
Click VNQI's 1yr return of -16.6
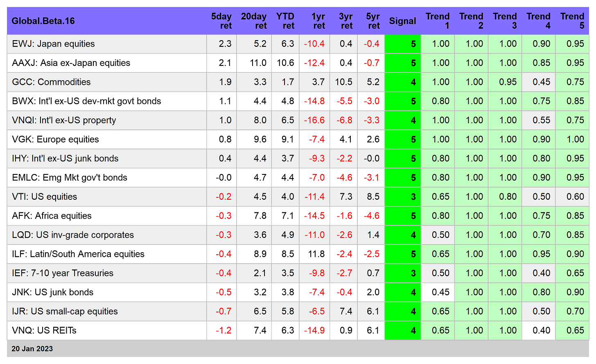click(314, 120)
